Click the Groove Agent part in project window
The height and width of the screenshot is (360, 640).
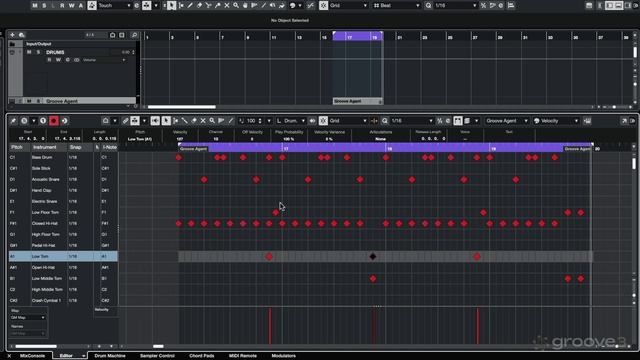point(358,101)
